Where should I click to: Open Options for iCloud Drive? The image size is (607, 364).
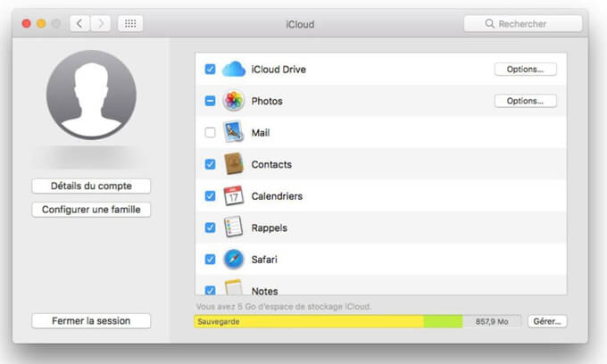[x=525, y=70]
